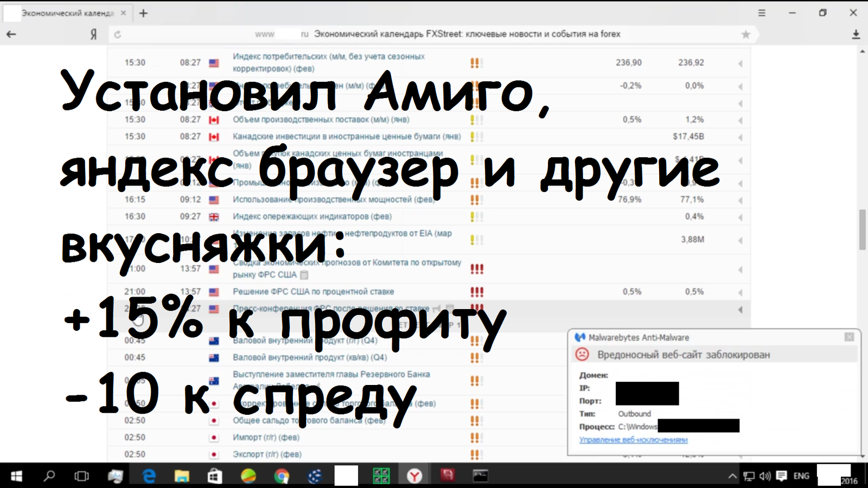Expand Решение ФРС США row arrow
Image resolution: width=868 pixels, height=488 pixels.
click(x=740, y=293)
